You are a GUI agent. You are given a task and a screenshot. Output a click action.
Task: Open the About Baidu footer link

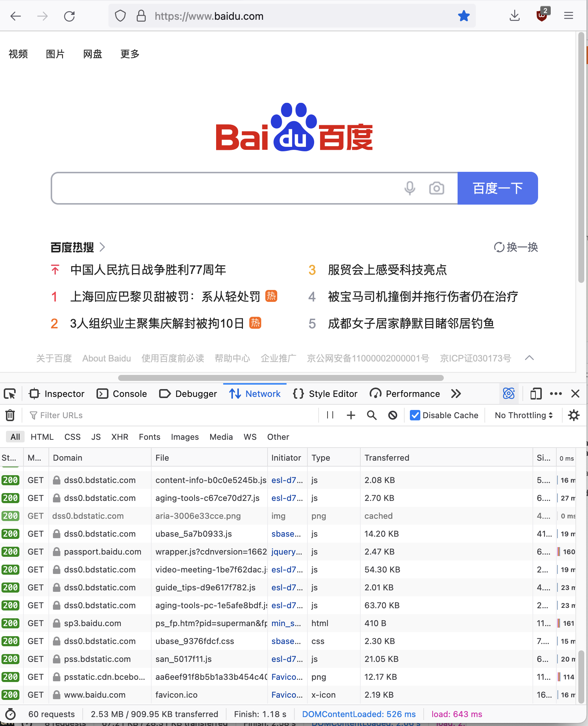[107, 359]
